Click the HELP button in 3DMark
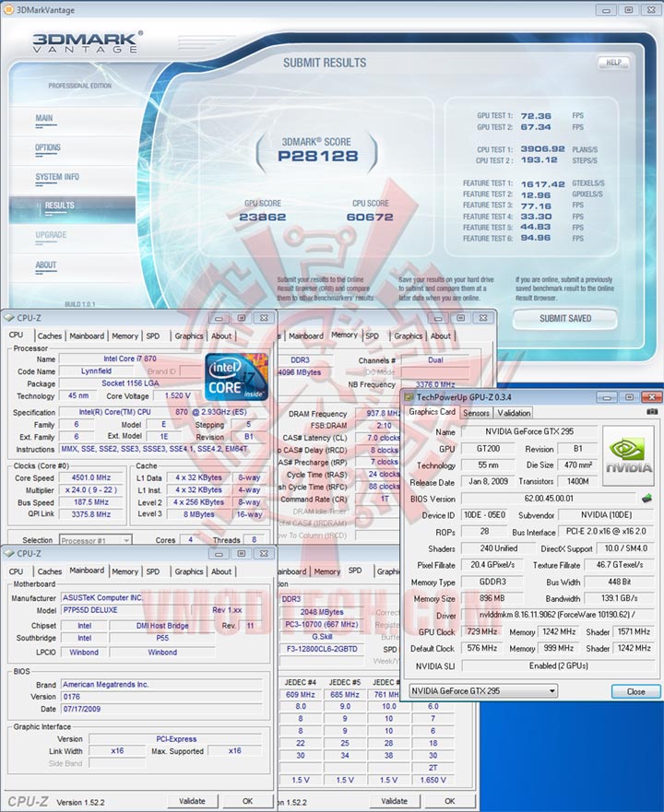This screenshot has width=664, height=812. [613, 62]
